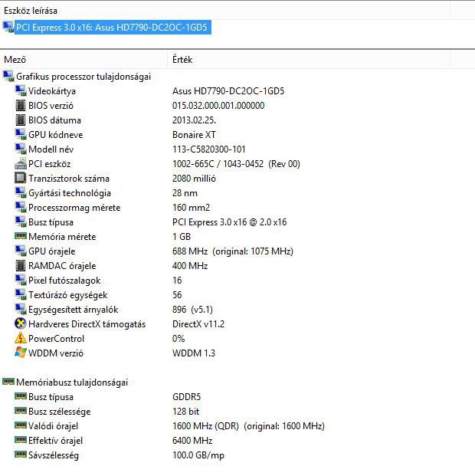Select the Asus HD7790-DC2OC-1GD5 value in Videokártya row
475x476 pixels.
(x=228, y=91)
